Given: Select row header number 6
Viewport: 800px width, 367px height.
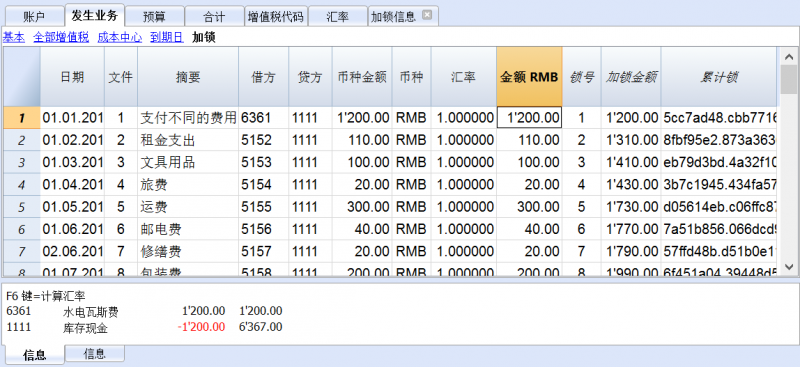Looking at the screenshot, I should point(21,229).
